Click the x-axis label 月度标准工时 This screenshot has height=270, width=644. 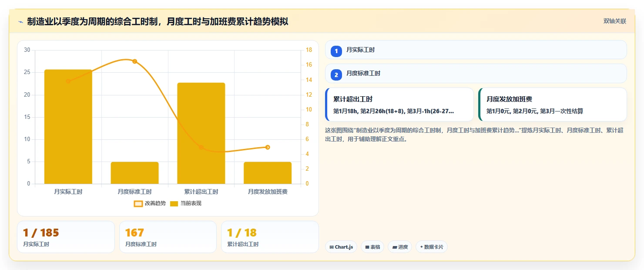click(134, 192)
